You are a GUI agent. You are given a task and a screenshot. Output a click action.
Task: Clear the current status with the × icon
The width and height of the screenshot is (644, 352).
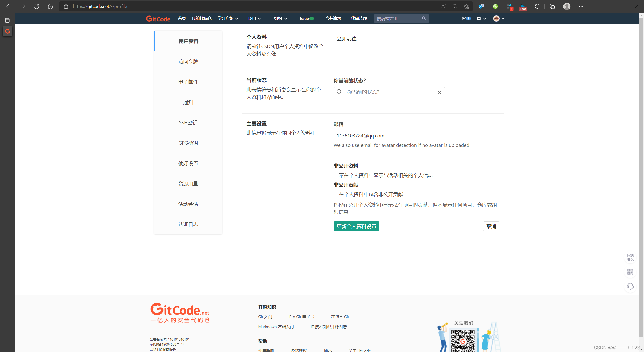(x=439, y=92)
